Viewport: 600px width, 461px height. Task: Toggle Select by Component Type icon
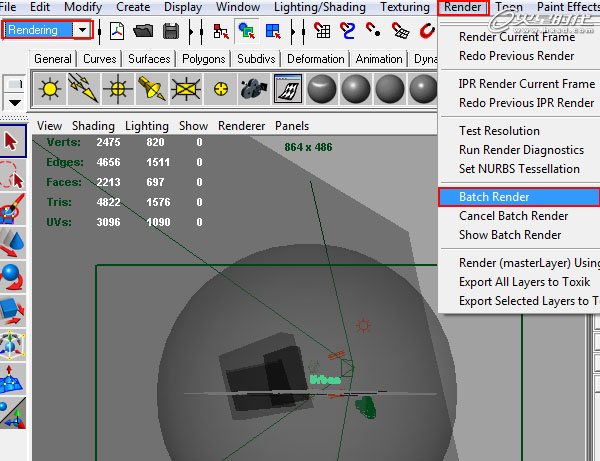point(273,31)
